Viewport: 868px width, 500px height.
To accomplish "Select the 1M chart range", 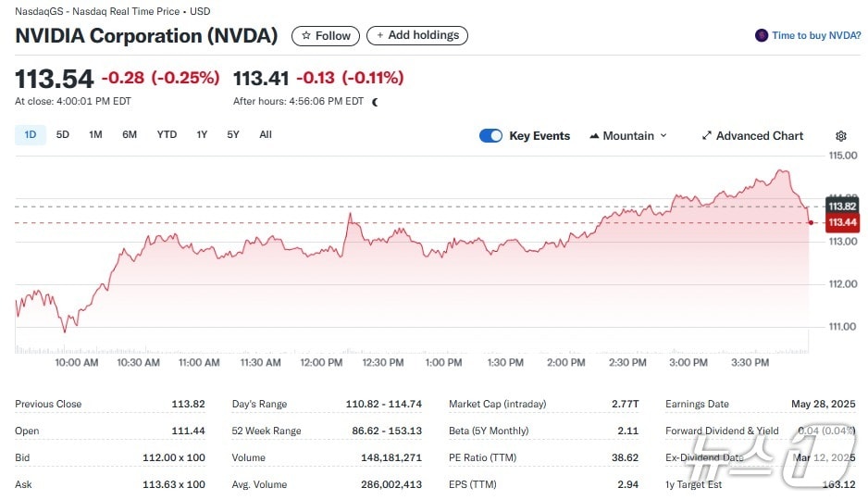I will coord(95,135).
